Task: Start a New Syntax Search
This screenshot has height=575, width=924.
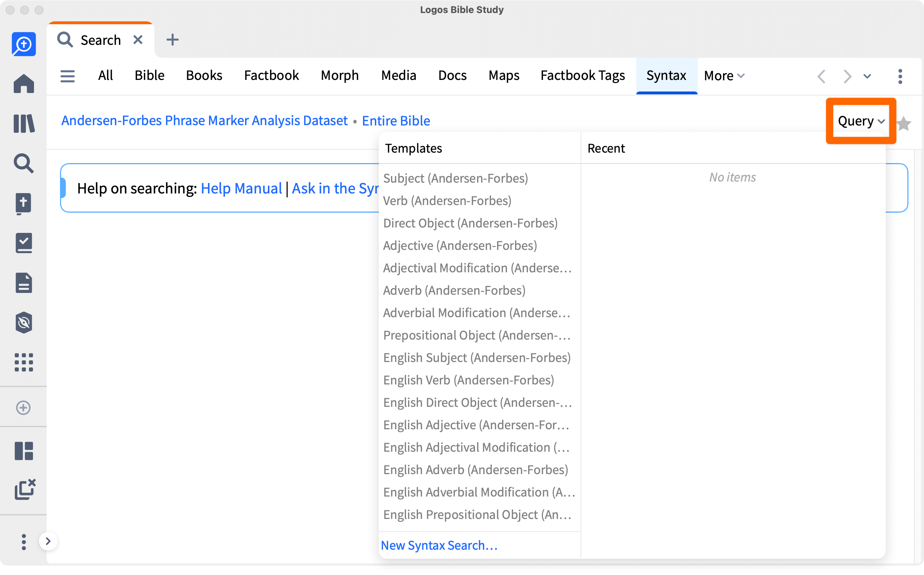Action: [439, 545]
